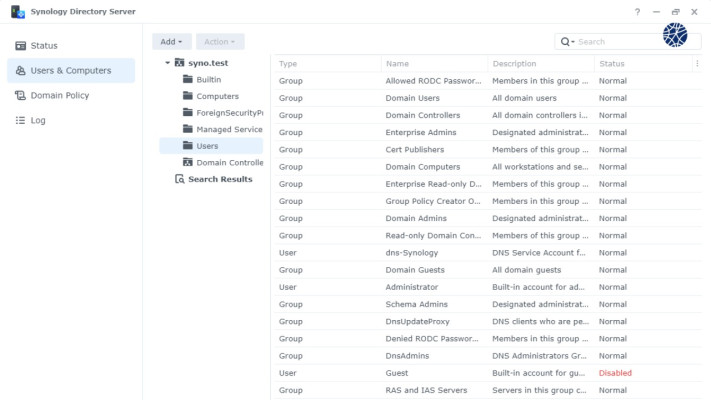Click the red Disabled status
The width and height of the screenshot is (711, 400).
point(615,374)
